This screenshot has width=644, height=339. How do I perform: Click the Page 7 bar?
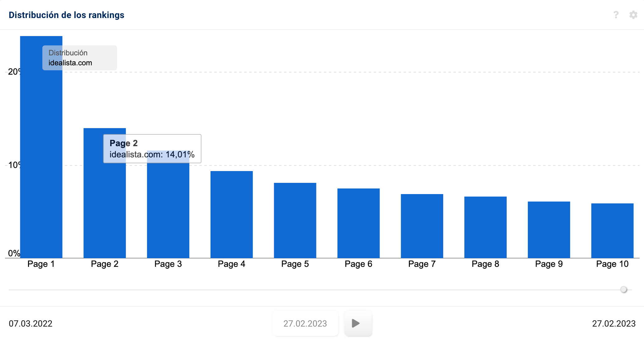tap(422, 226)
